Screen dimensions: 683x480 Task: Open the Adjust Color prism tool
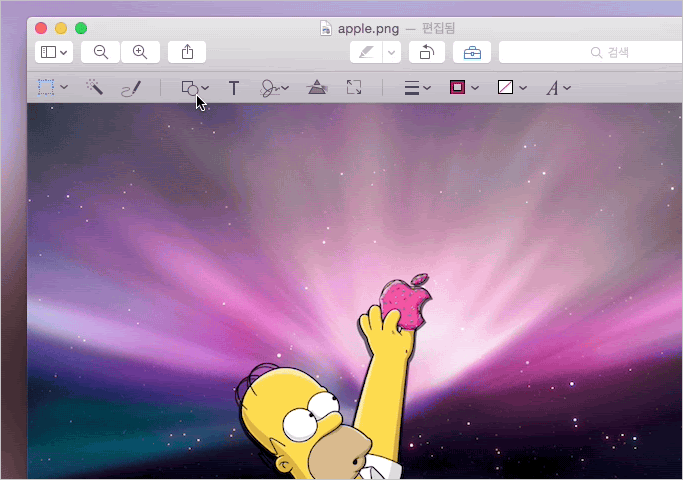click(317, 88)
